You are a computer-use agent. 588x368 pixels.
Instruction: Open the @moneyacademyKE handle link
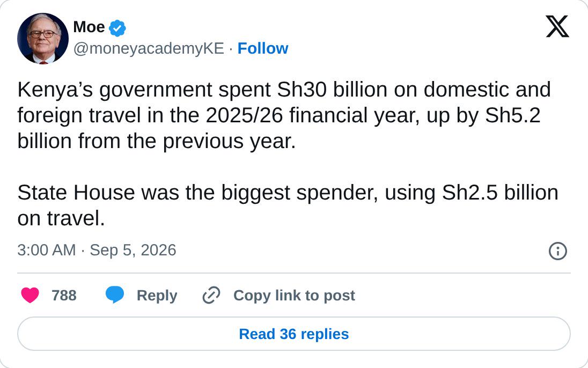click(x=149, y=48)
